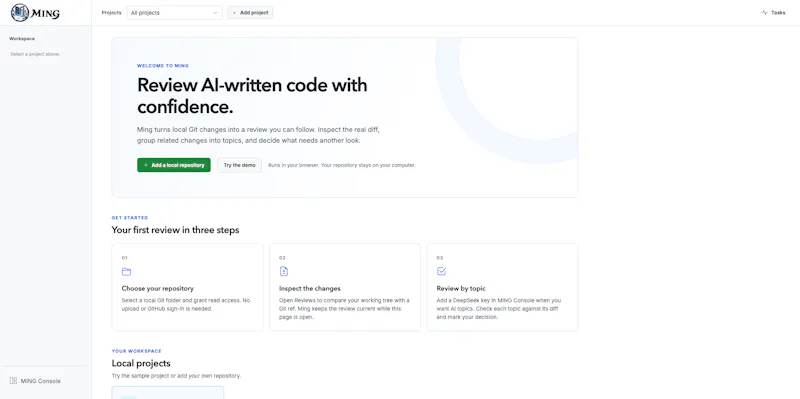This screenshot has height=399, width=800.
Task: Click 'Runs in your browser' note
Action: (342, 165)
